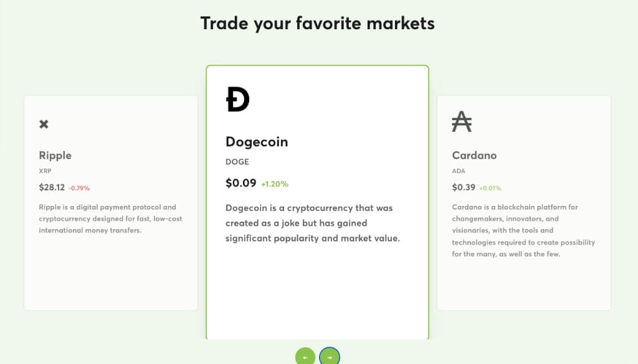Click the ADA ticker label
The height and width of the screenshot is (364, 638).
click(x=459, y=171)
